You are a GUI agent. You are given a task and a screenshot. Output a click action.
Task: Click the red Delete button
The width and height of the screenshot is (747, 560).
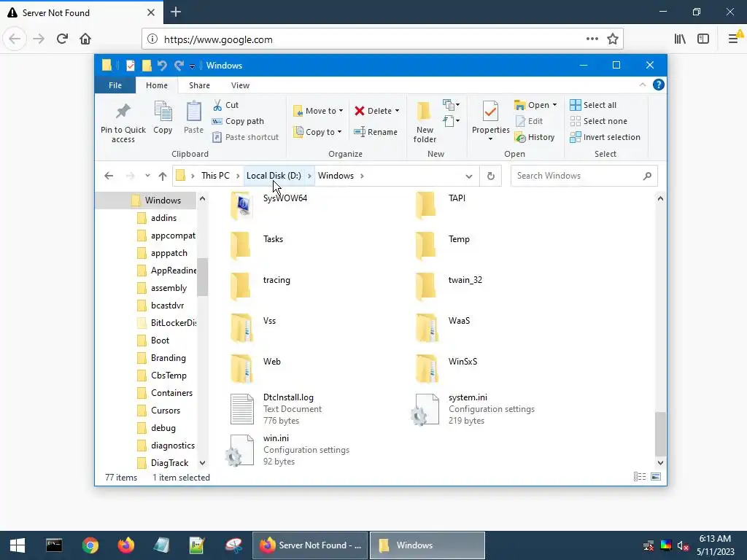(x=373, y=111)
